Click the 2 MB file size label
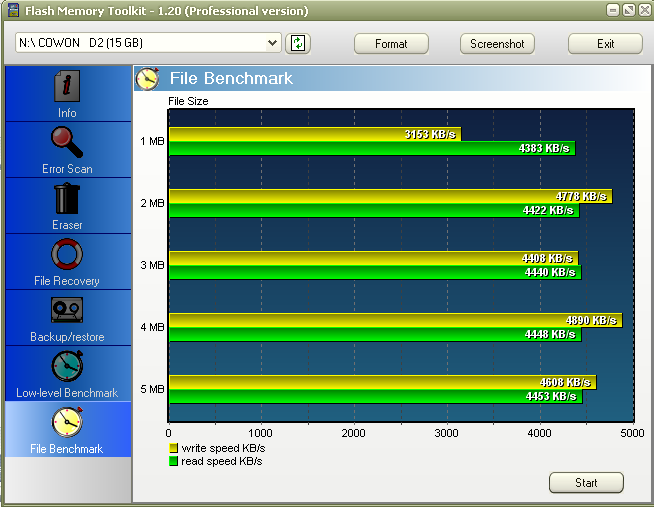Viewport: 654px width, 507px height. [152, 203]
